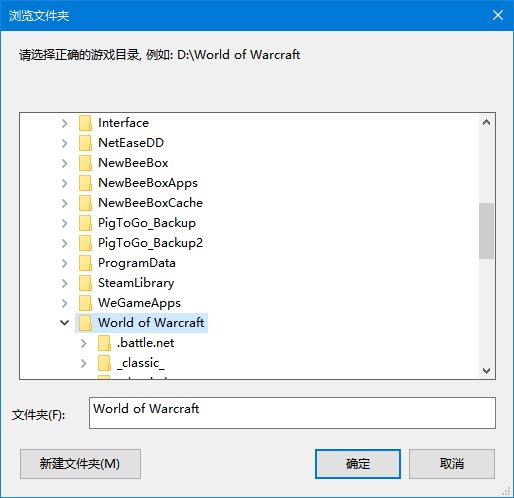Click the 确定 confirm button
Screen dimensions: 514x498
[358, 464]
